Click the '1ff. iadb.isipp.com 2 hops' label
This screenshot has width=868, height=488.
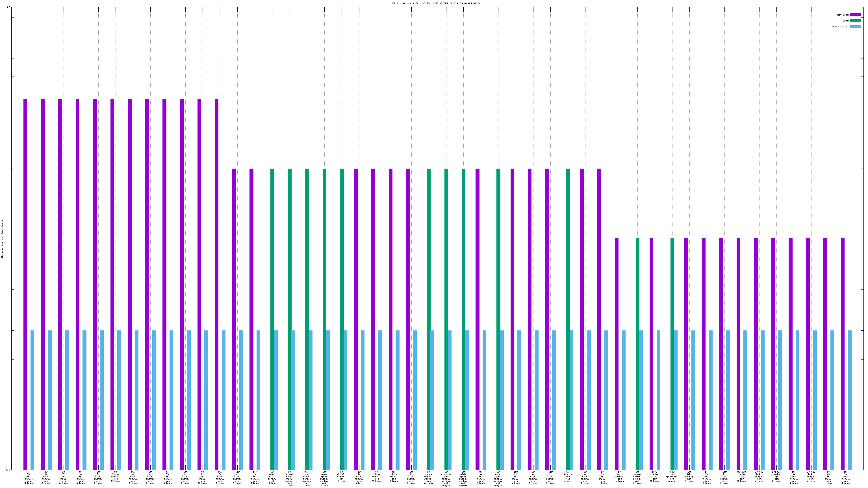click(654, 476)
